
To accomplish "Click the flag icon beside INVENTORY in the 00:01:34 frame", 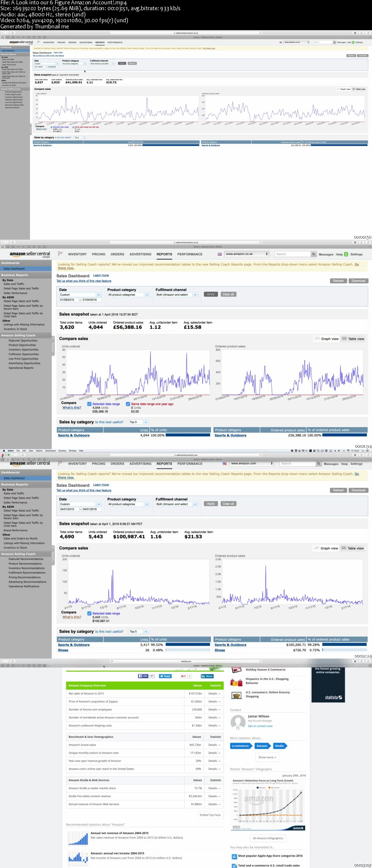I will point(60,254).
